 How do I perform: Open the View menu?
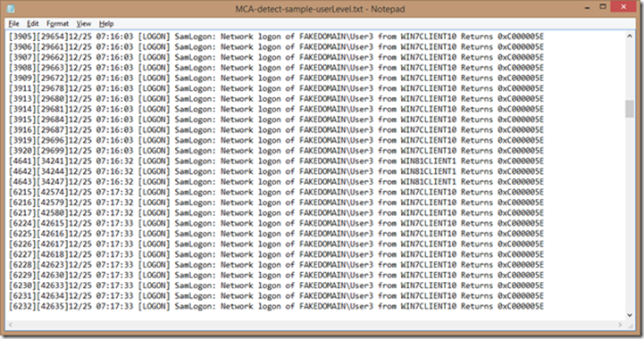click(x=84, y=24)
